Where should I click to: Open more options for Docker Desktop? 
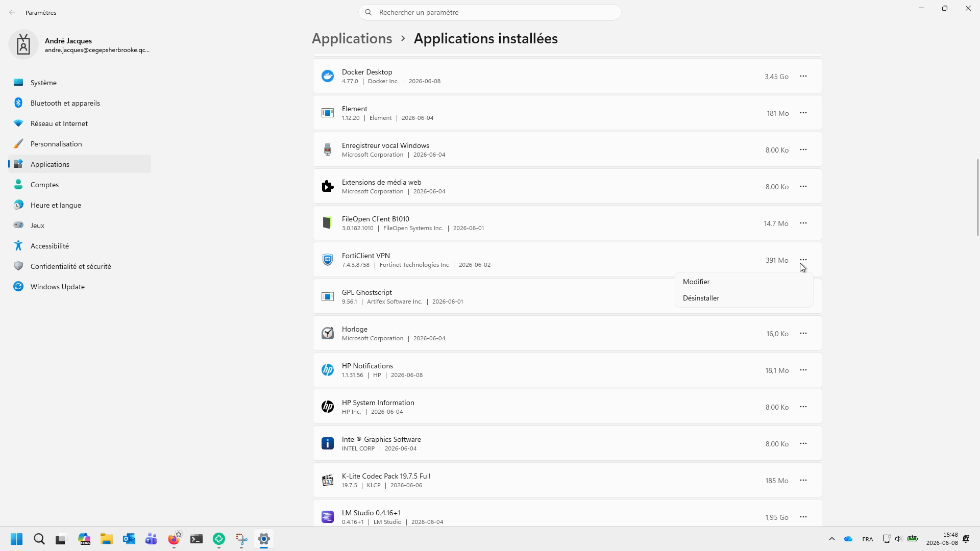tap(803, 76)
